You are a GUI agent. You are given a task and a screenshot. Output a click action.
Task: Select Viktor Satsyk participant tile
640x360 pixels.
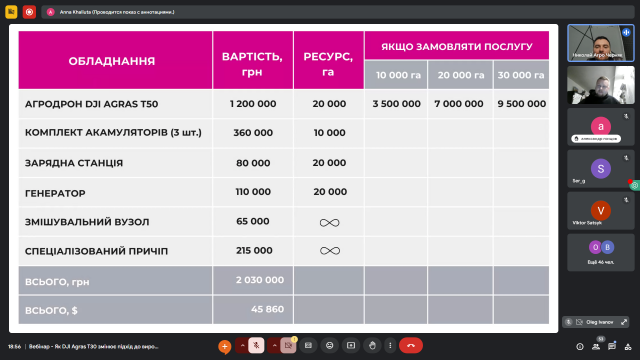pos(601,211)
